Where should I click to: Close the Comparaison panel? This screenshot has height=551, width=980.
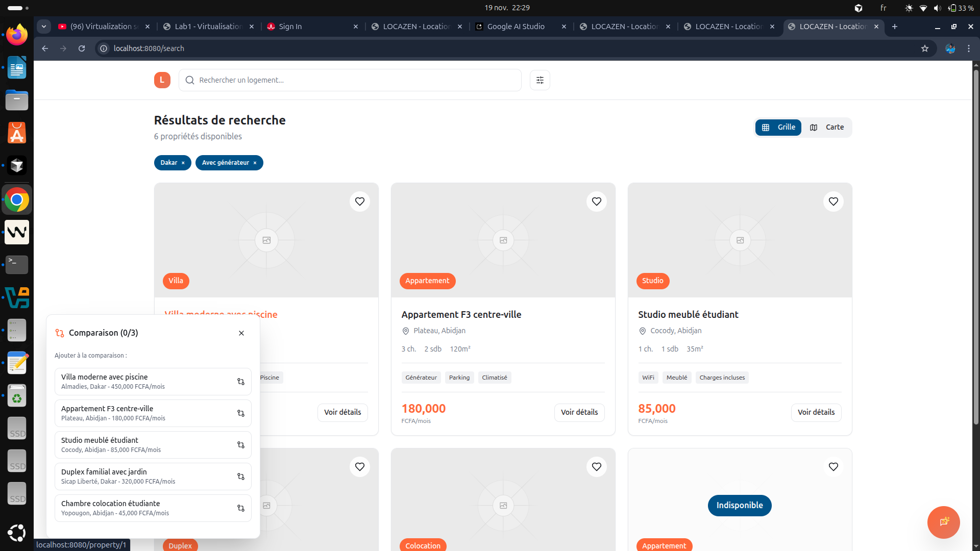tap(241, 333)
